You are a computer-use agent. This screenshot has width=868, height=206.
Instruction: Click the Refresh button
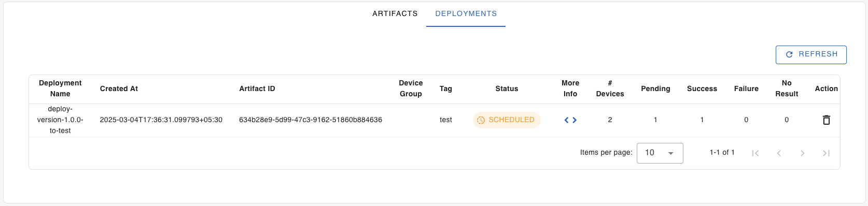point(811,55)
